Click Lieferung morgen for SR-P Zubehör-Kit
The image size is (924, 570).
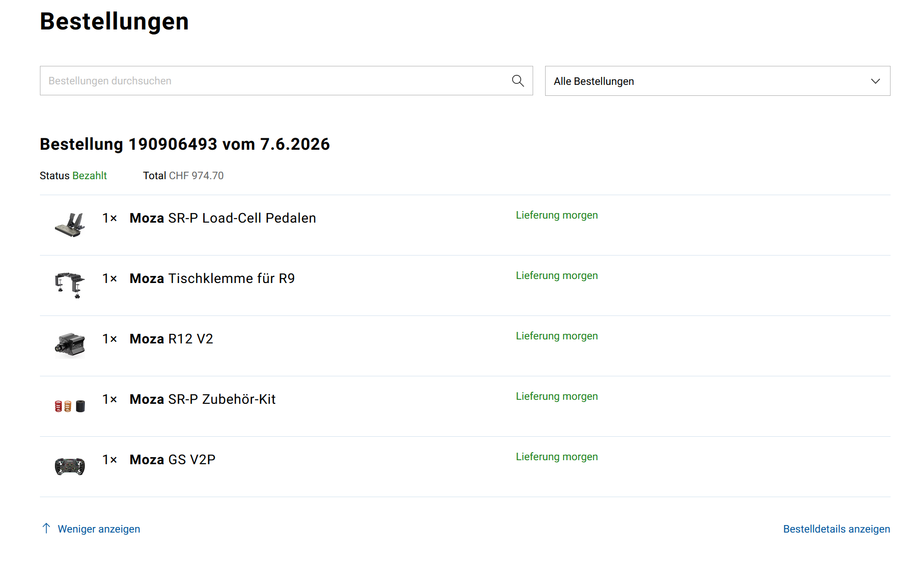(x=557, y=396)
